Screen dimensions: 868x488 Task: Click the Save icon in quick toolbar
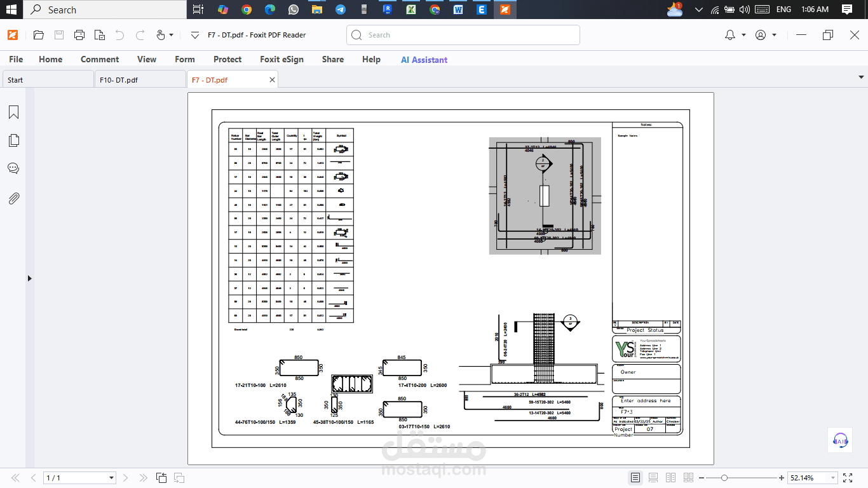tap(58, 35)
